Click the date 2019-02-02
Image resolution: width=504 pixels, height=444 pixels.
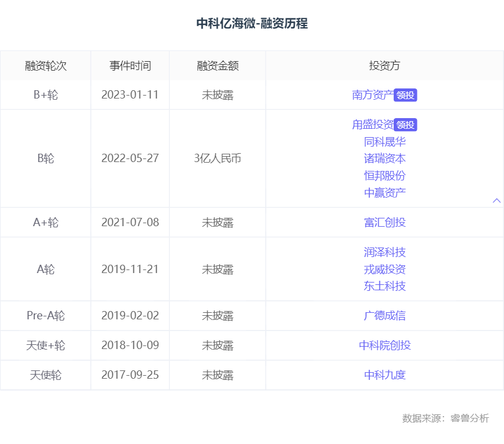coord(130,316)
